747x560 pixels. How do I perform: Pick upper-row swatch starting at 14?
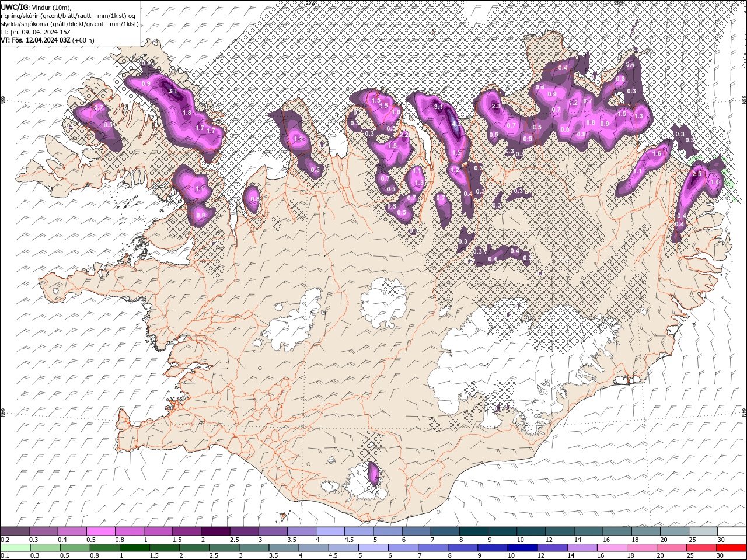589,531
